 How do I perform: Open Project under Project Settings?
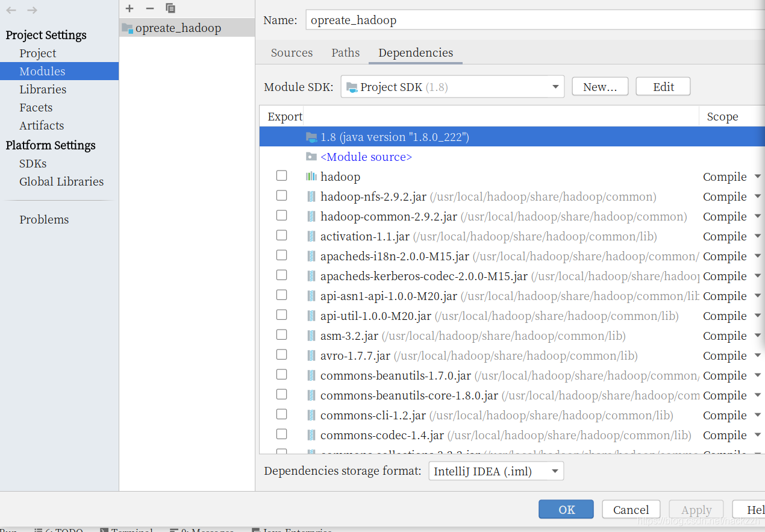[37, 53]
